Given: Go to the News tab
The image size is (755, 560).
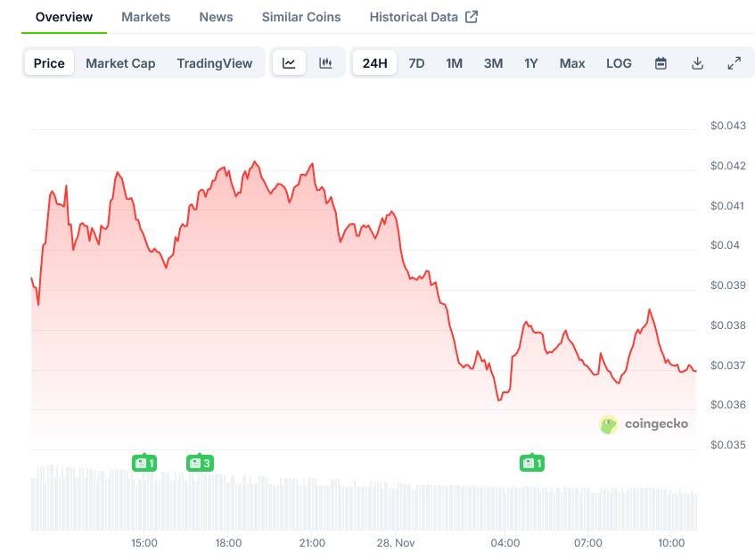Looking at the screenshot, I should 216,17.
